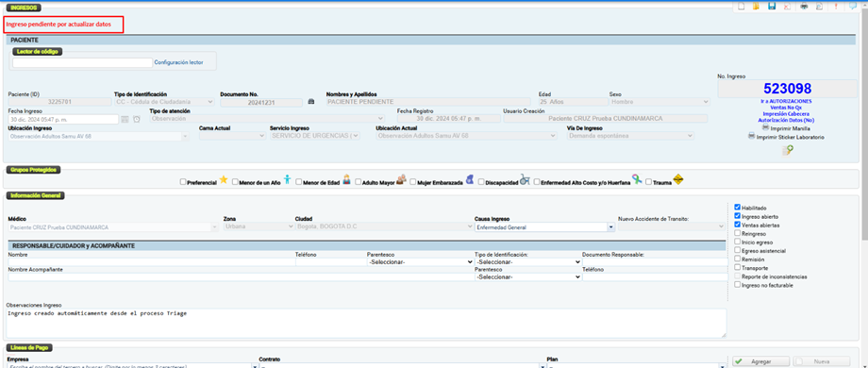Click the wheelchair Discapacidad icon
Viewport: 868px width, 368px height.
click(x=525, y=180)
